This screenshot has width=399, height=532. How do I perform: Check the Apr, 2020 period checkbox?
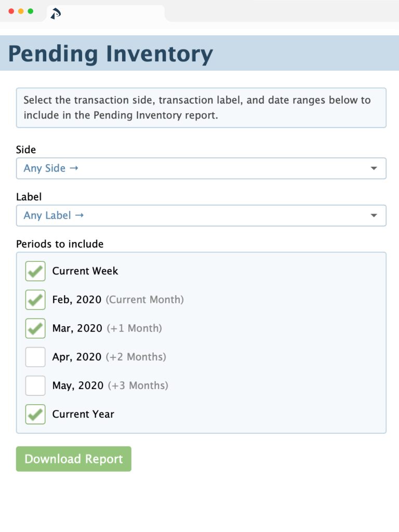pos(35,357)
